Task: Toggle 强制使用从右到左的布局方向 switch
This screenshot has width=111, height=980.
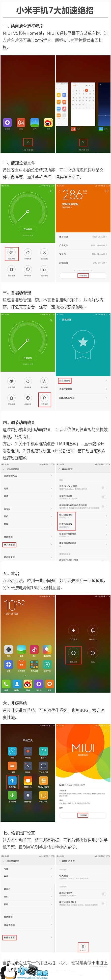Action: [103, 506]
